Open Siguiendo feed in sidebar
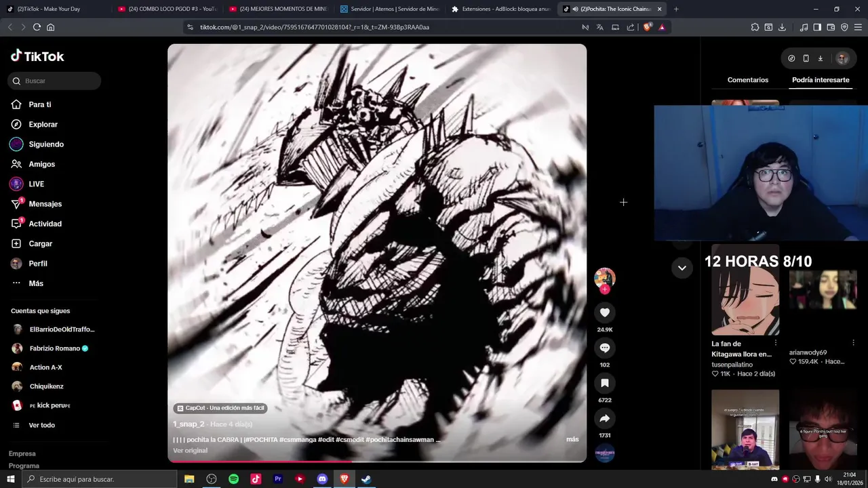This screenshot has height=488, width=868. coord(46,144)
